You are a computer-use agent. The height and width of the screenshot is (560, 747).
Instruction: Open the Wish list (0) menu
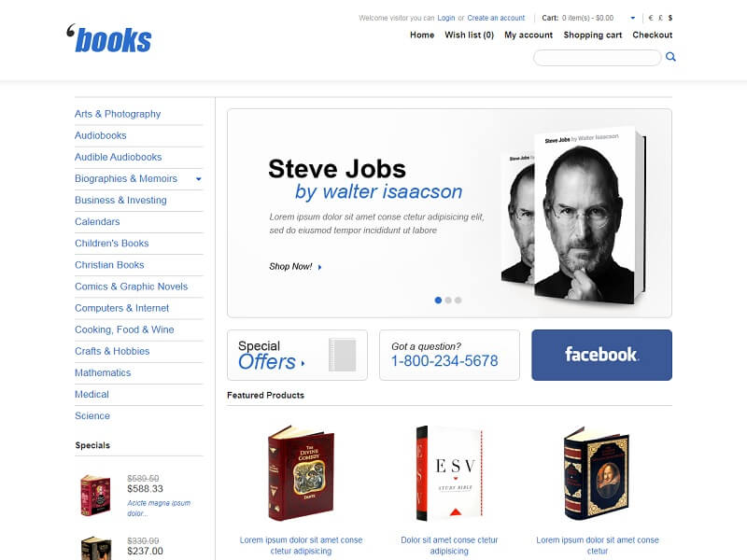click(470, 35)
